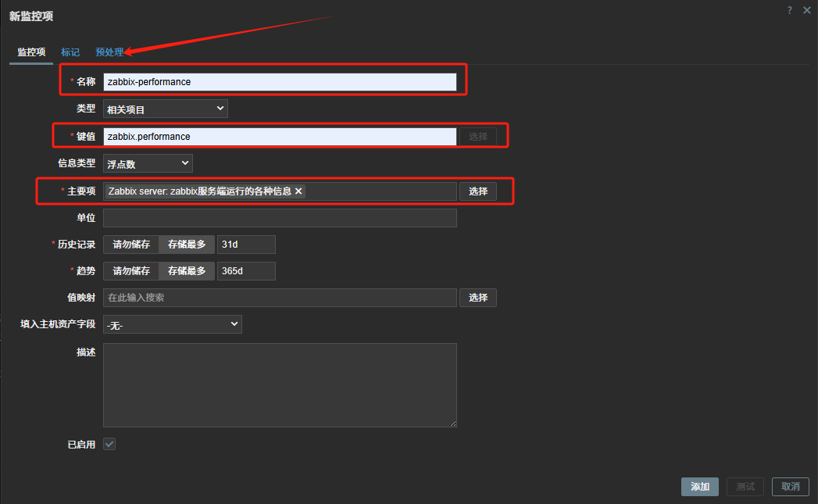Open the 类型 dropdown showing 相关项目
This screenshot has width=818, height=504.
[166, 109]
